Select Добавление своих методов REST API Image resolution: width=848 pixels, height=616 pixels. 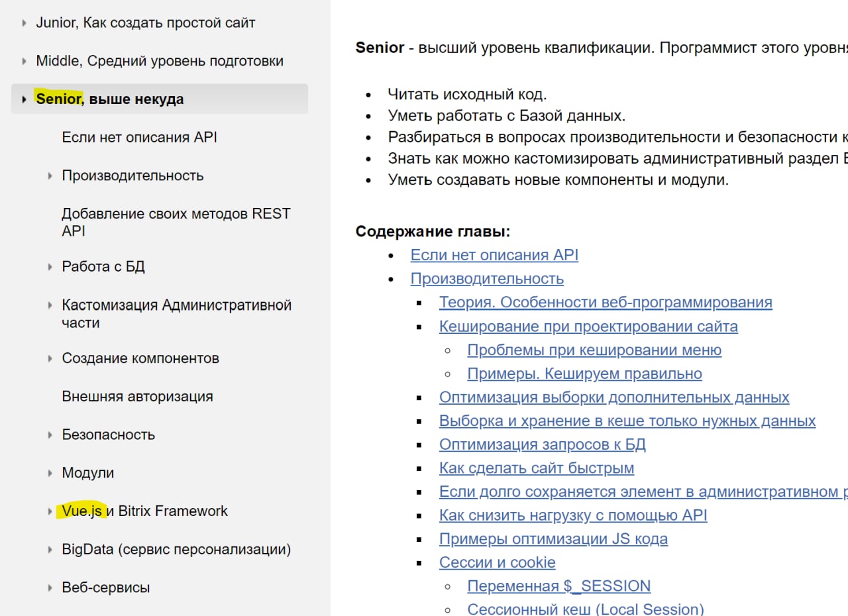pos(176,222)
